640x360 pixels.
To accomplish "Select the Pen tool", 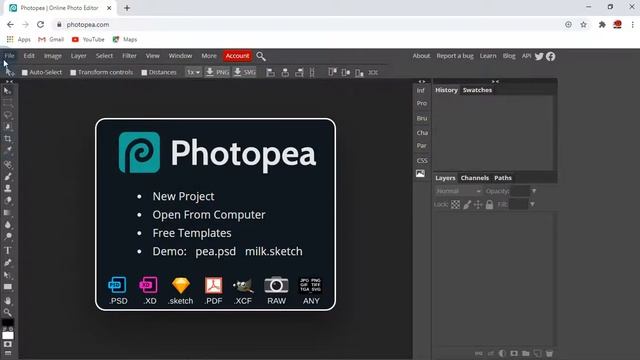I will tap(7, 262).
